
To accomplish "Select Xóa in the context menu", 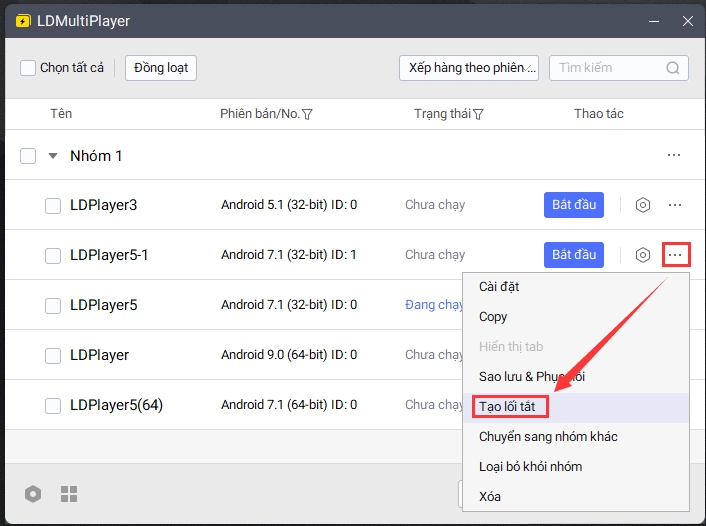I will coord(576,496).
